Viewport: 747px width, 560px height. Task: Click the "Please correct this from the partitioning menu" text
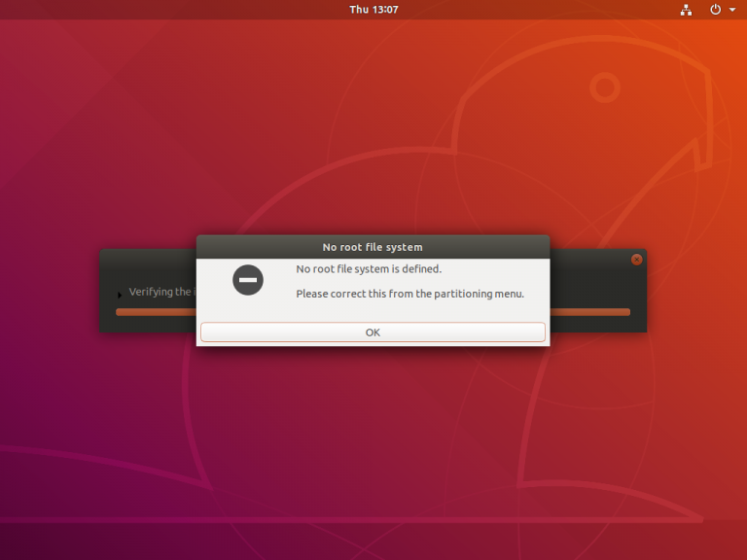click(409, 294)
